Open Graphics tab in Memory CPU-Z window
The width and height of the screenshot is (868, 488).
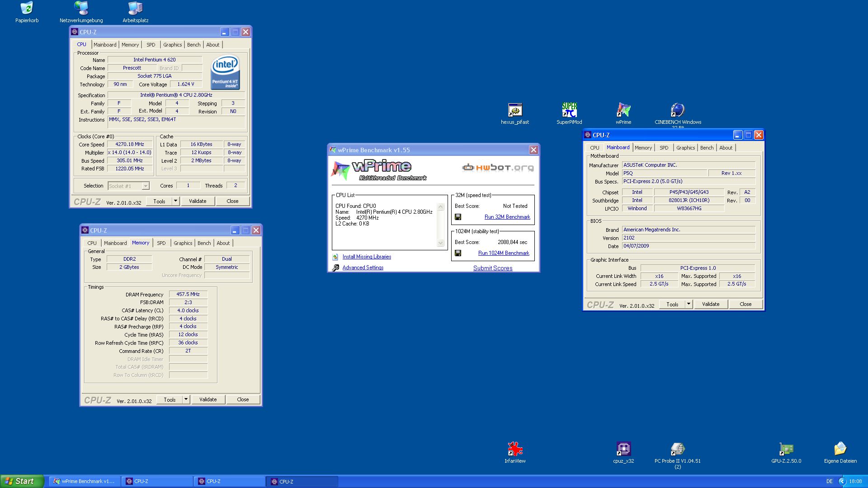[x=183, y=243]
